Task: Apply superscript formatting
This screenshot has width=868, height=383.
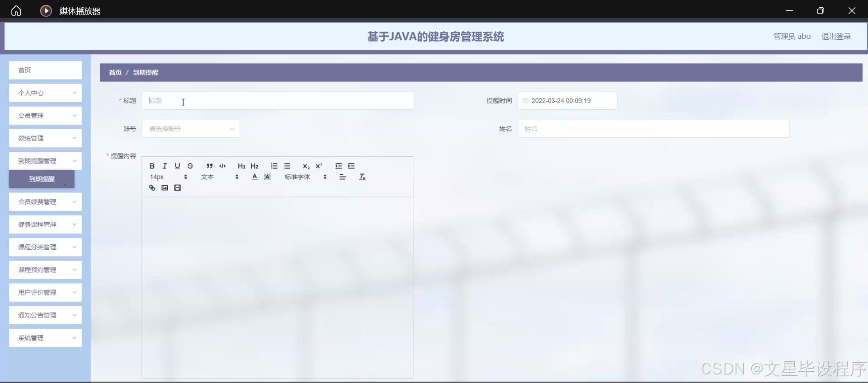Action: pyautogui.click(x=319, y=166)
